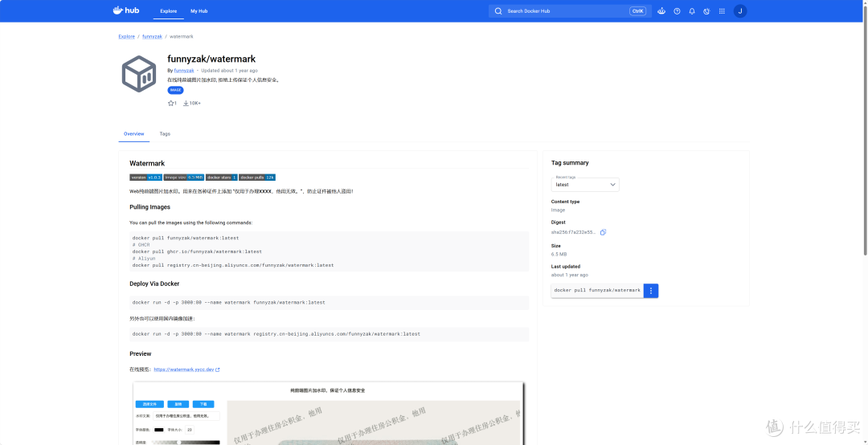Viewport: 868px width, 445px height.
Task: Click the version v1.0.3 badge
Action: [145, 178]
